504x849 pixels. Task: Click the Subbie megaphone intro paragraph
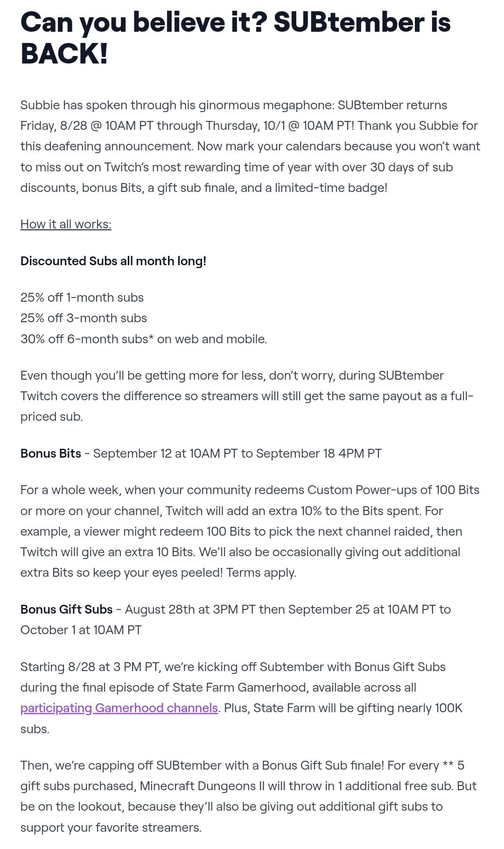point(250,146)
